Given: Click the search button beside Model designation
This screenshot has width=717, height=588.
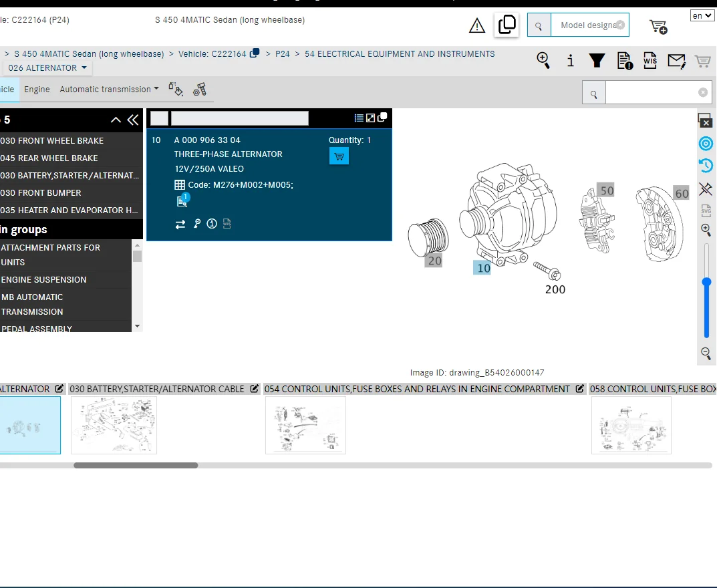Looking at the screenshot, I should (x=539, y=25).
